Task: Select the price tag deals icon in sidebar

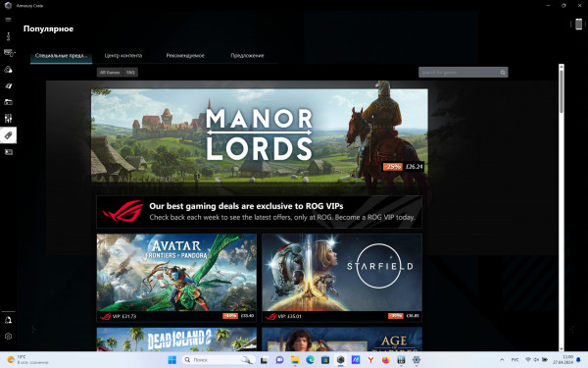Action: 8,135
